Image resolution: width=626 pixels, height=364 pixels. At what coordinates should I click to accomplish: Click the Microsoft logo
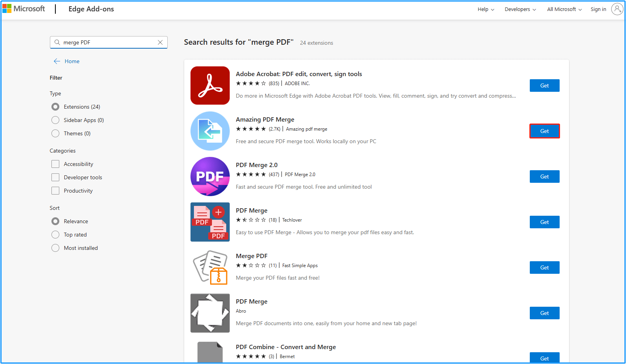(24, 9)
